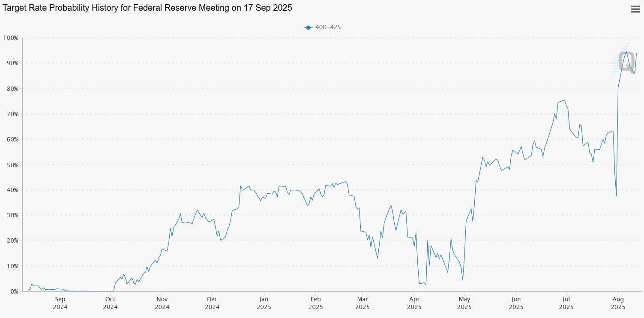The image size is (644, 318).
Task: Click the early-April low point of the line
Action: click(426, 285)
